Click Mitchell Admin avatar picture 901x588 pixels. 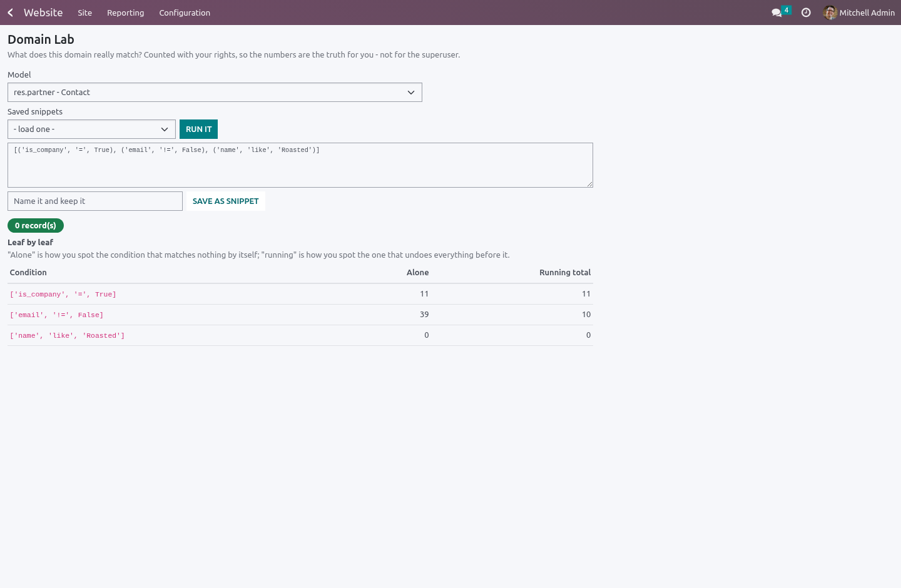click(x=830, y=13)
